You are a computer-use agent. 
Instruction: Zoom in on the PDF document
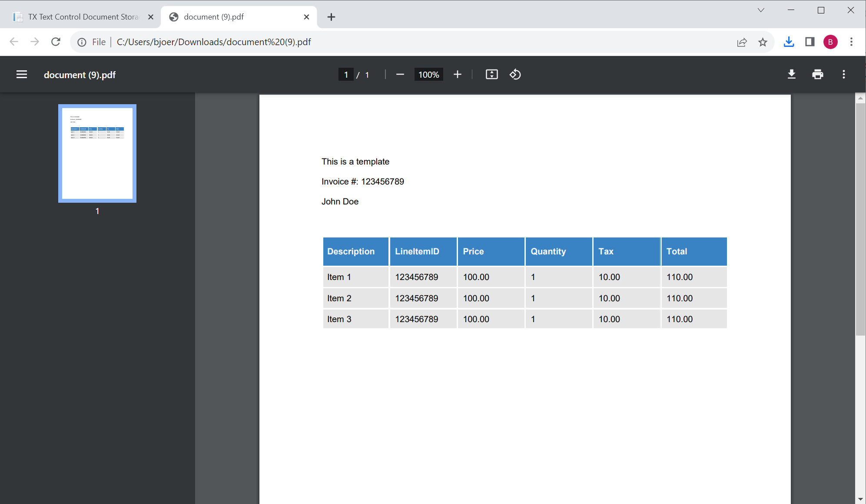pyautogui.click(x=457, y=74)
